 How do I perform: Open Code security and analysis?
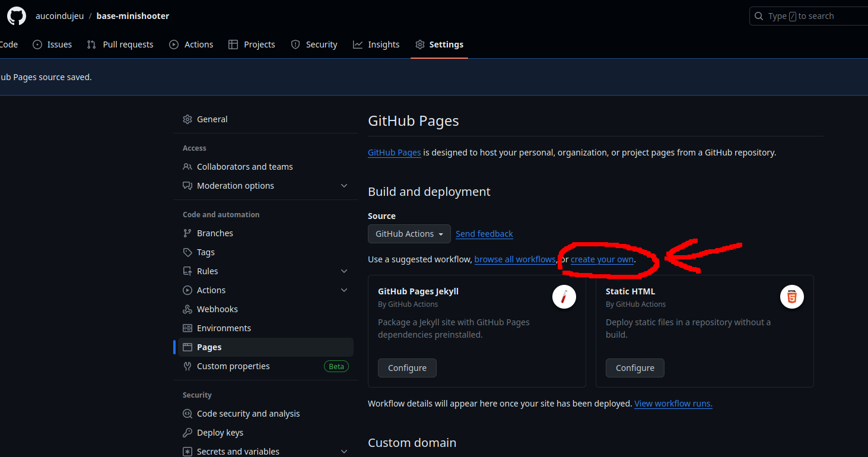[266, 414]
